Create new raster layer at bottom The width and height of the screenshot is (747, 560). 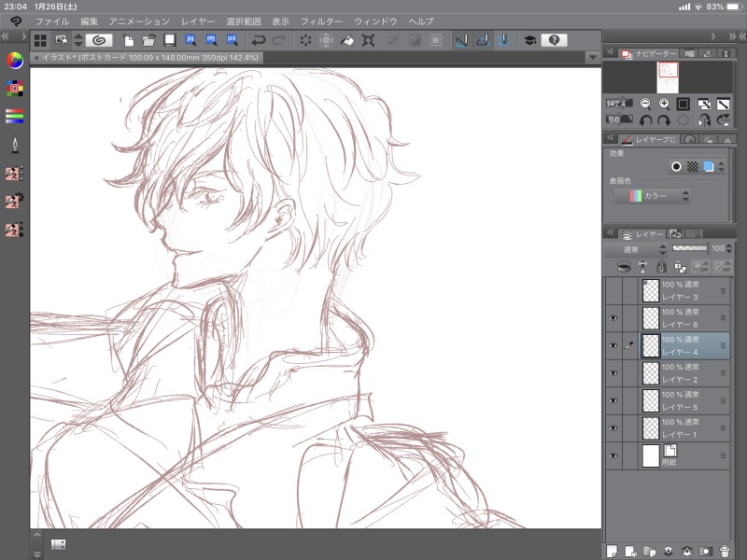coord(612,551)
